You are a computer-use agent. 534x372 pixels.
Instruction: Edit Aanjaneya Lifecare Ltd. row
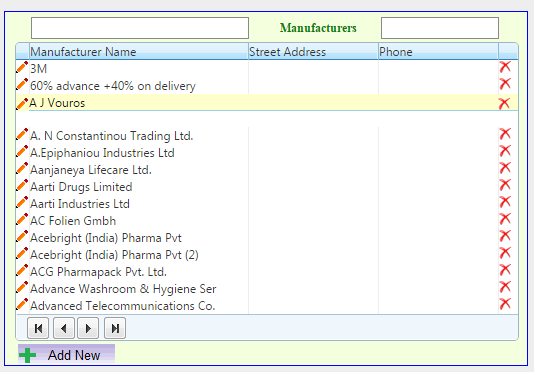pos(22,168)
